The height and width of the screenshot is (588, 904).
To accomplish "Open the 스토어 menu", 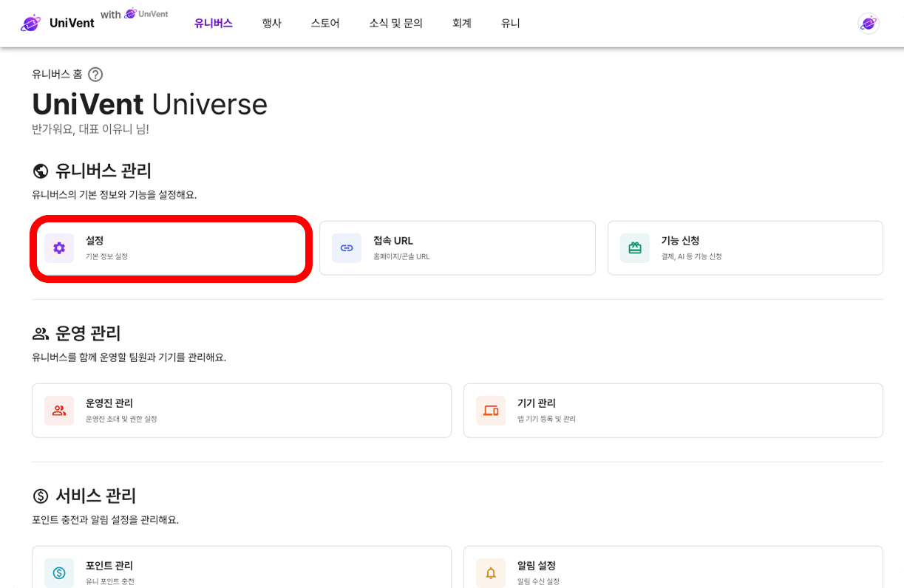I will pos(324,23).
